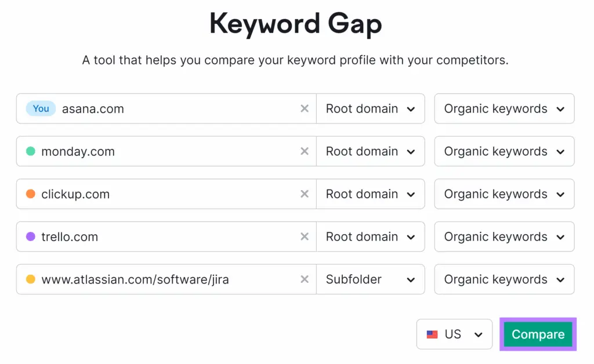Clear the atlassian.com/software/jira entry
This screenshot has height=364, width=594.
click(305, 280)
